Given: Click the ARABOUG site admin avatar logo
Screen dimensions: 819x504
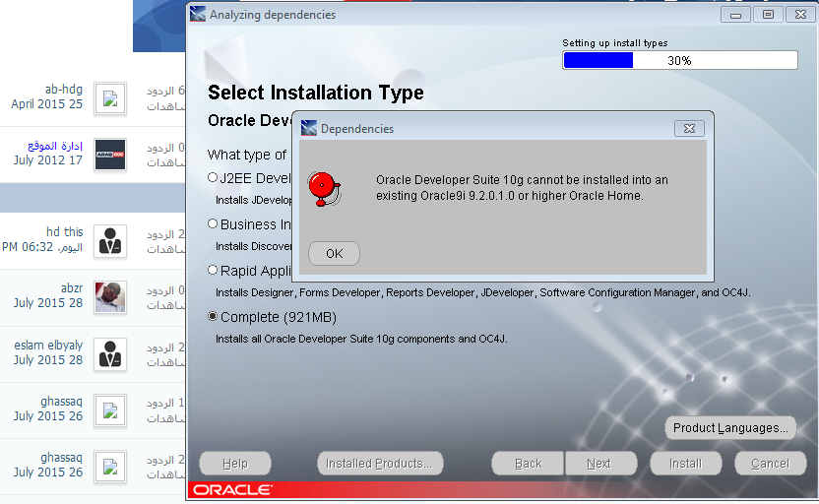Looking at the screenshot, I should [110, 155].
